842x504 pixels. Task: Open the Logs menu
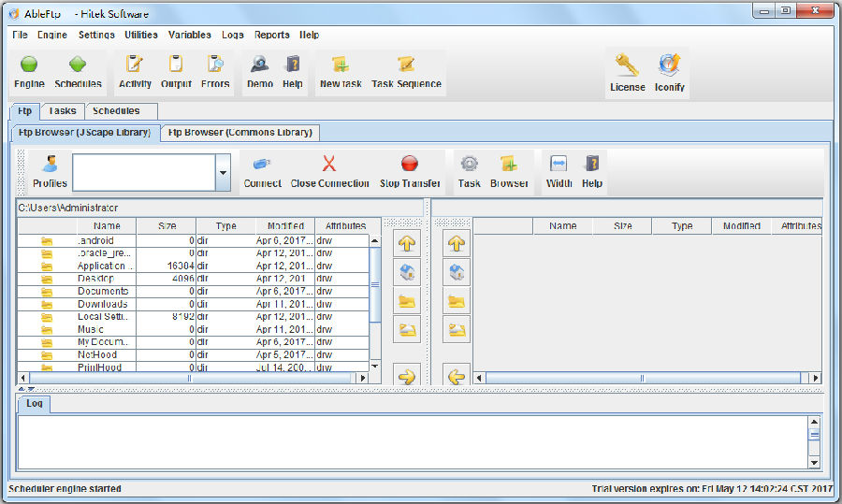click(x=233, y=35)
